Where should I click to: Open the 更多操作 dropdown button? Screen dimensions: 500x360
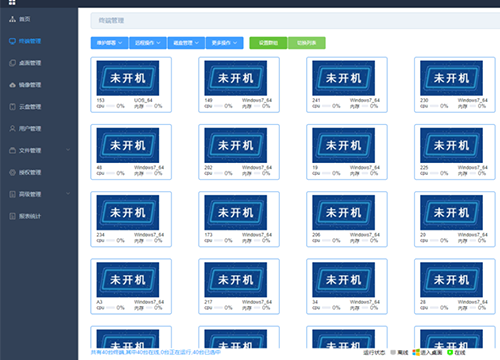click(225, 43)
